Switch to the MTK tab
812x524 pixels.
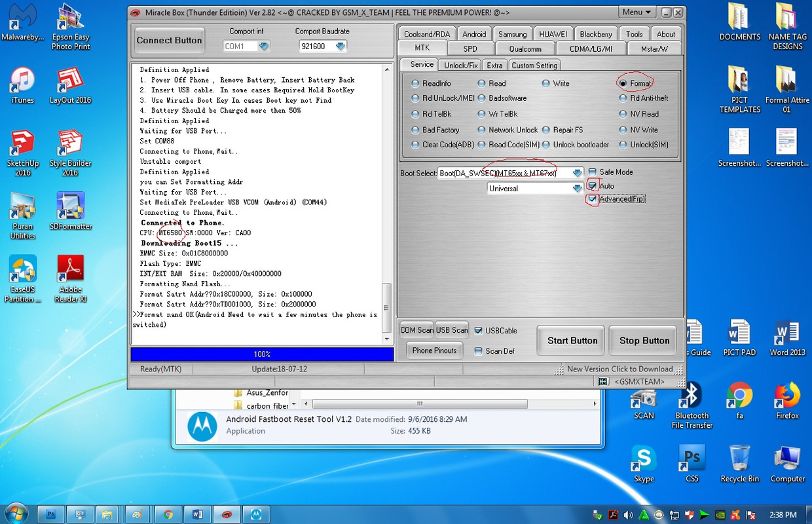pos(422,48)
